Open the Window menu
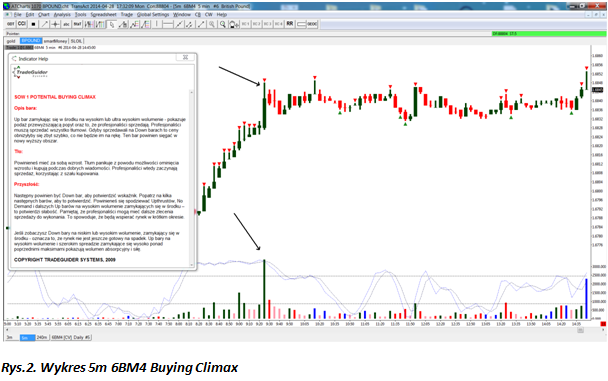This screenshot has width=608, height=381. [x=181, y=15]
